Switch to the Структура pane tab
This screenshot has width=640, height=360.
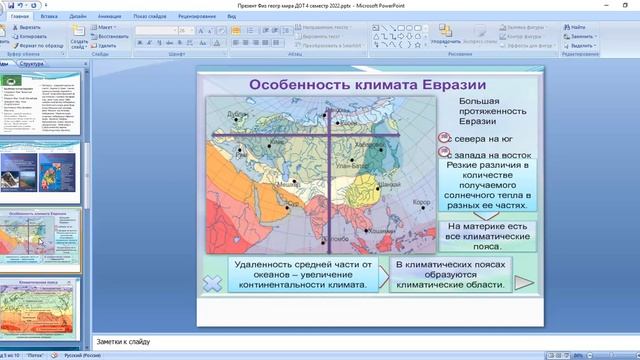point(31,64)
